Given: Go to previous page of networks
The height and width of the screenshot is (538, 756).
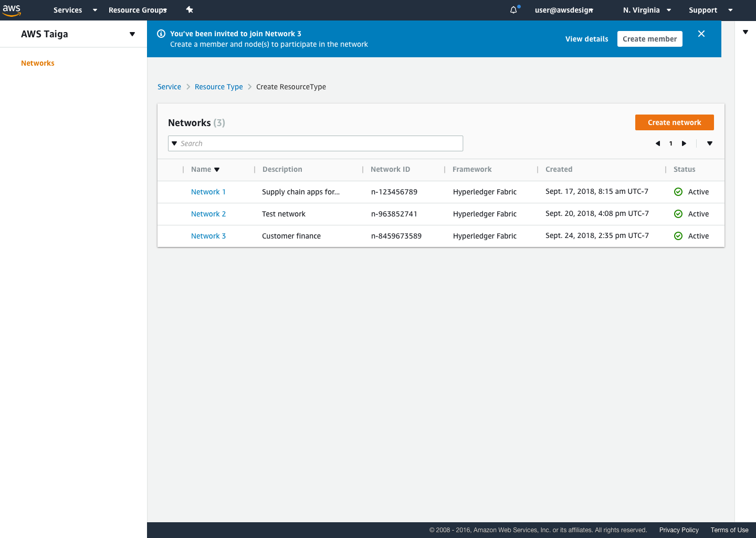Looking at the screenshot, I should [x=658, y=143].
